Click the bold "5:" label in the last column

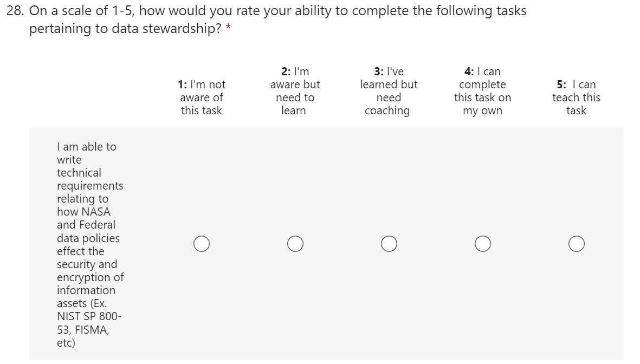tap(562, 84)
